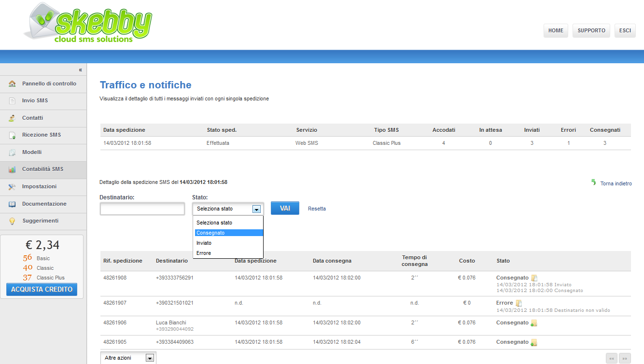Open status details icon for Errore row
The width and height of the screenshot is (644, 364).
[518, 303]
